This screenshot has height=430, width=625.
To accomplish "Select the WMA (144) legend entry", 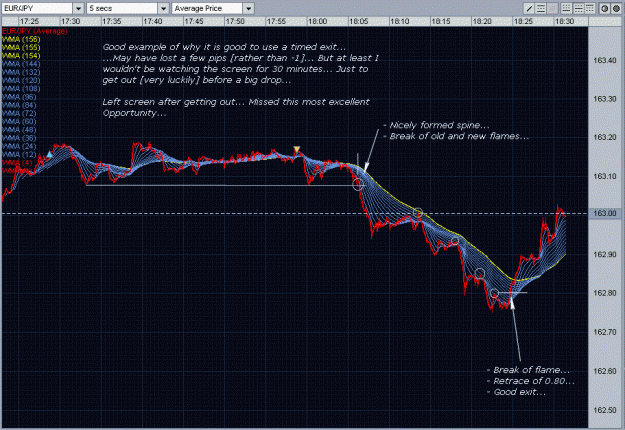I will tap(21, 64).
